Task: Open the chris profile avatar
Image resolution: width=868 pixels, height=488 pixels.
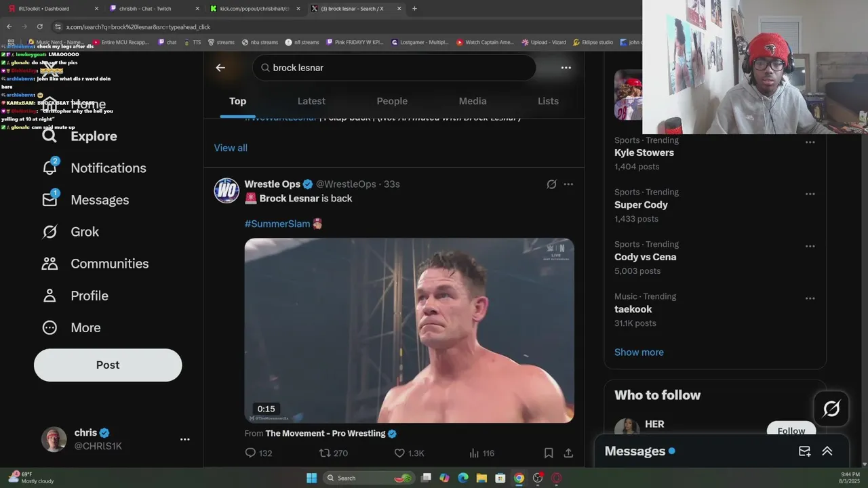Action: coord(54,439)
